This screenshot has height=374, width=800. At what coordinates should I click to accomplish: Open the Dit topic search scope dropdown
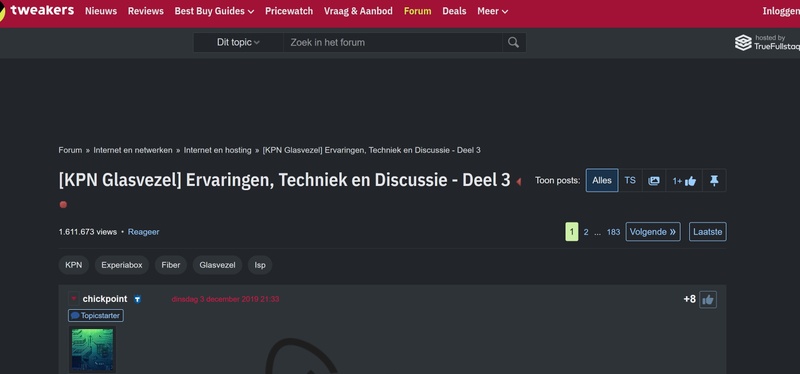click(x=238, y=42)
